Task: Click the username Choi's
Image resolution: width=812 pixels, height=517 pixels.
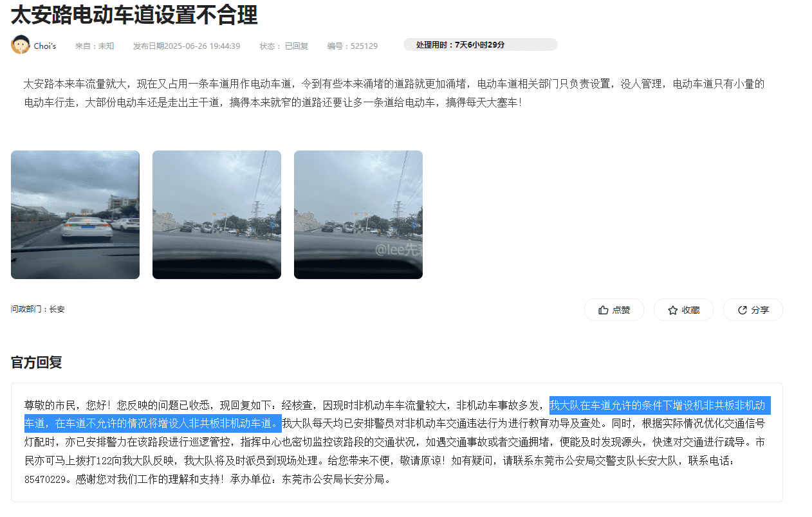Action: [x=45, y=46]
